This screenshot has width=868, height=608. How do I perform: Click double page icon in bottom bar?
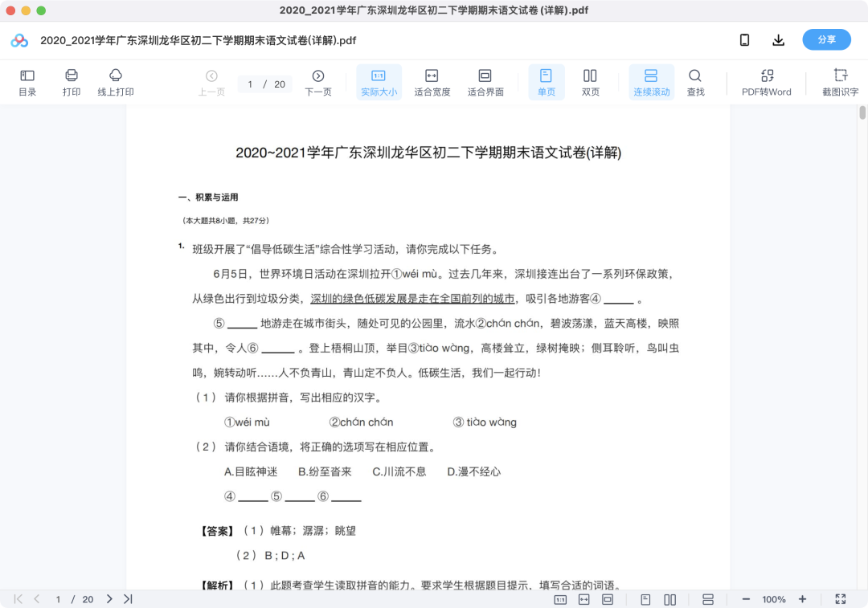coord(669,599)
